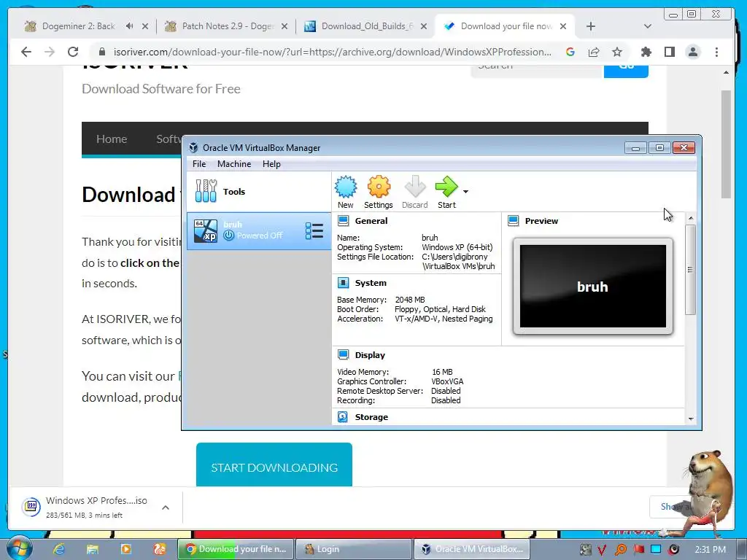747x560 pixels.
Task: Open the Help menu in VirtualBox
Action: (x=271, y=164)
